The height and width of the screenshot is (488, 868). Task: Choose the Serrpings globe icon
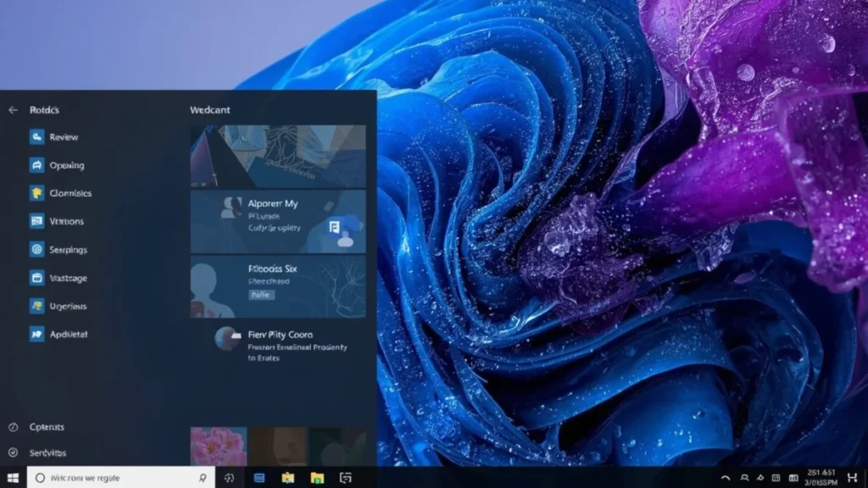click(37, 250)
